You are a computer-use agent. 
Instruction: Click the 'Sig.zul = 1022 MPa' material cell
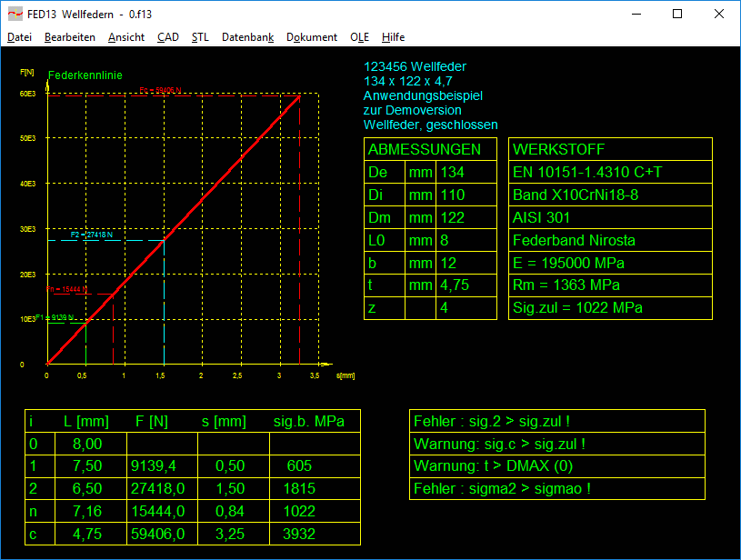(x=577, y=308)
